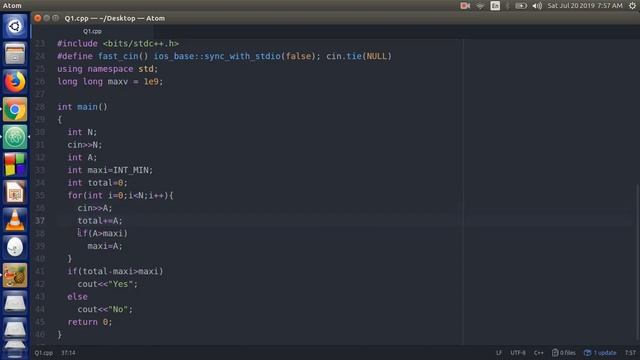Open the Ubuntu Dash search launcher
The width and height of the screenshot is (640, 360).
[x=15, y=27]
